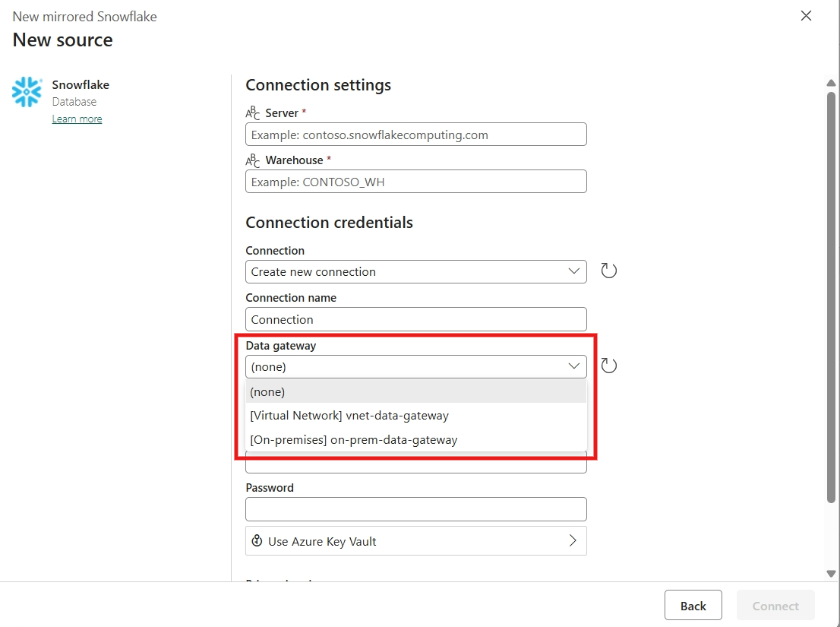This screenshot has height=627, width=840.
Task: Click the Password field
Action: click(x=416, y=508)
